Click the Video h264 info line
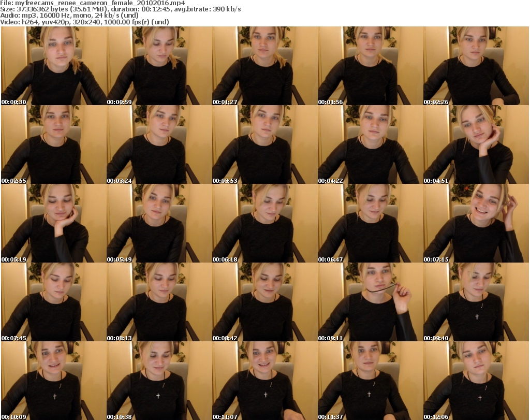 (x=84, y=22)
